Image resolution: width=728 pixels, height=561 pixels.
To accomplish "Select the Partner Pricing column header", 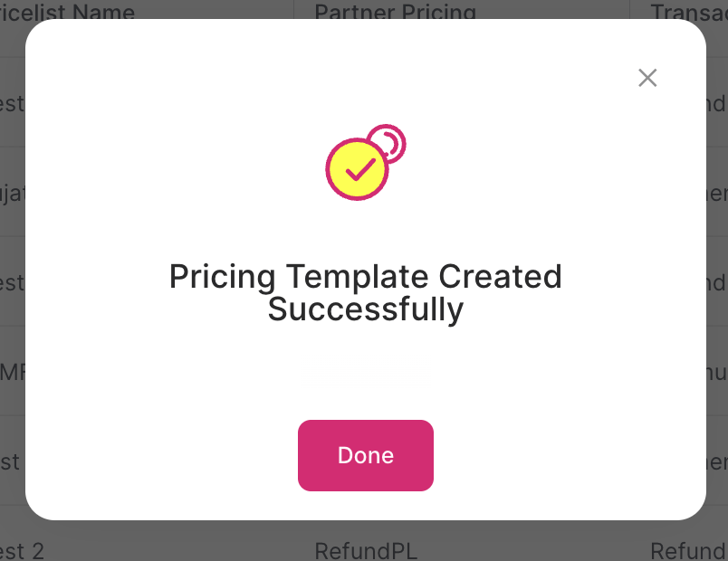I will tap(395, 13).
